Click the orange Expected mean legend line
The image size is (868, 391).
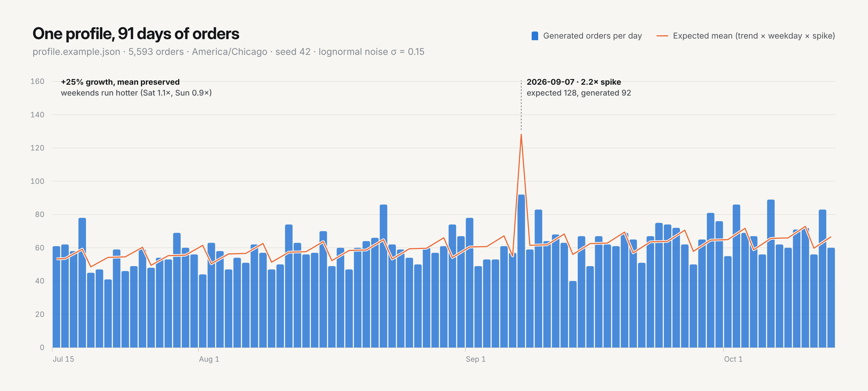coord(662,36)
